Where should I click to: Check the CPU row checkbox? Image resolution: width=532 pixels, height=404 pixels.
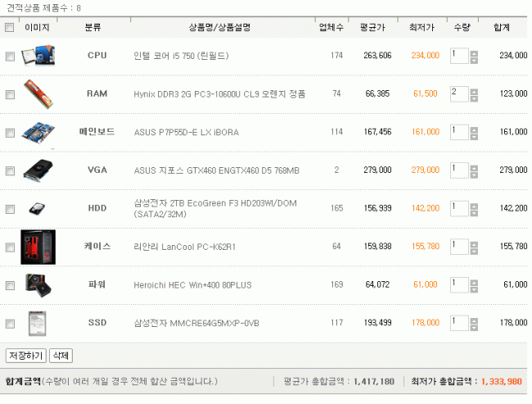click(x=10, y=57)
